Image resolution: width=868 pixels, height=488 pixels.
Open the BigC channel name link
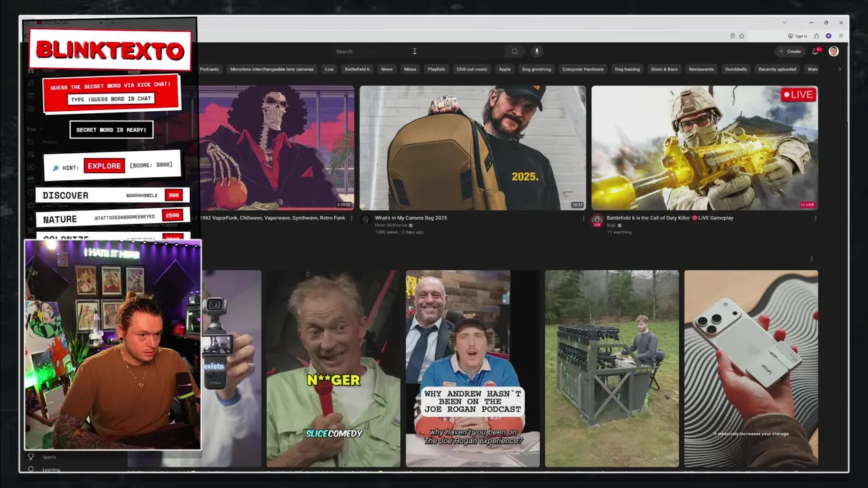(612, 225)
